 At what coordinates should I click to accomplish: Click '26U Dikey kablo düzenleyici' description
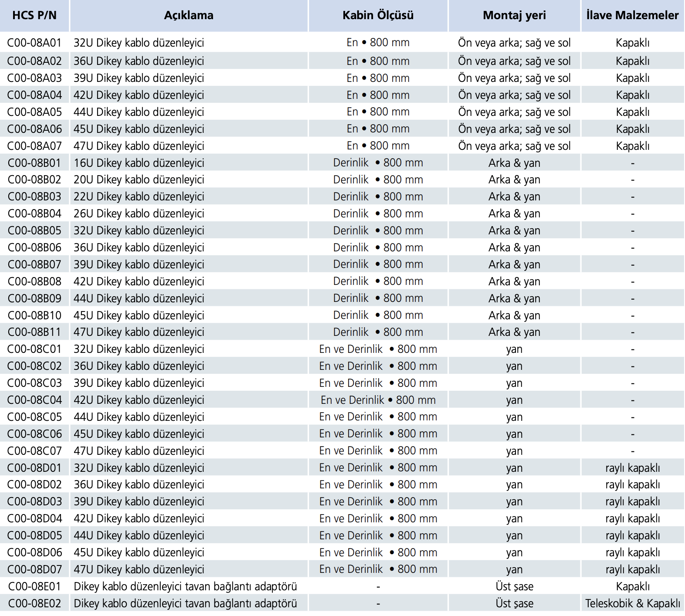[x=139, y=214]
